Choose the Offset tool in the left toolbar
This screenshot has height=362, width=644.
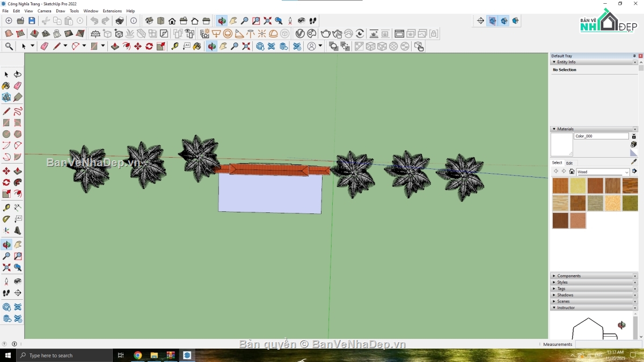(x=18, y=194)
